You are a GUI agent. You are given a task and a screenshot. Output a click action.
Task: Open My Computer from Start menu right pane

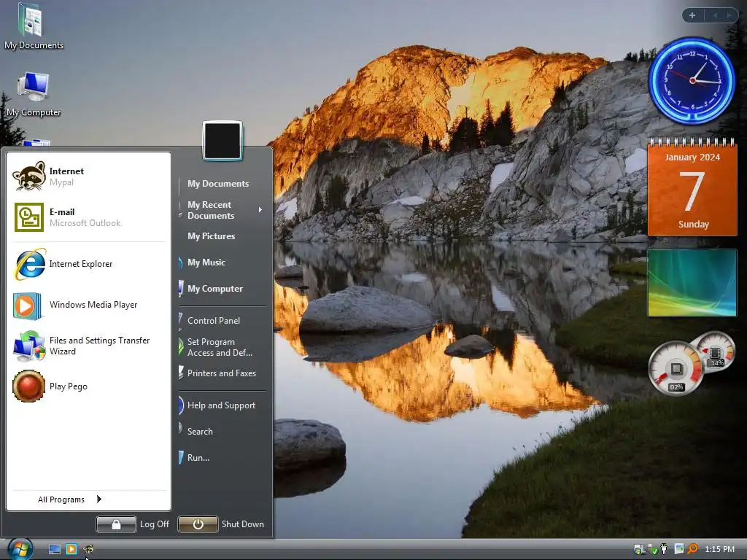[215, 289]
